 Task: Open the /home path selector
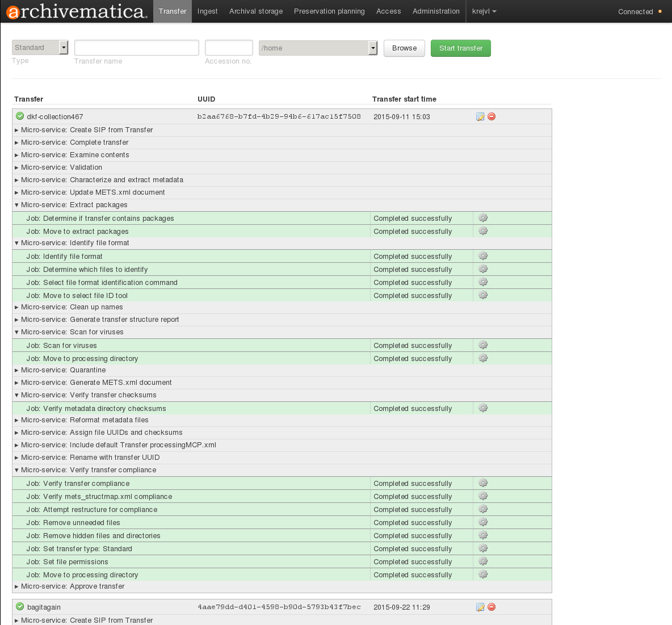pos(318,48)
